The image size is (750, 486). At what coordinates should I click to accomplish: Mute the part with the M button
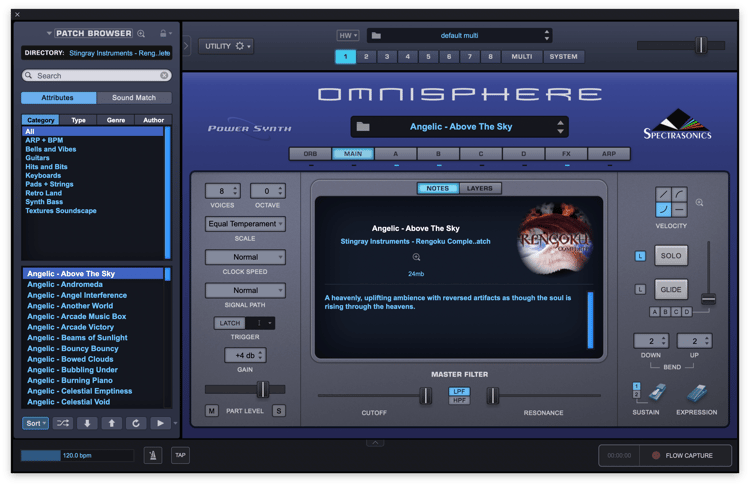[x=211, y=410]
